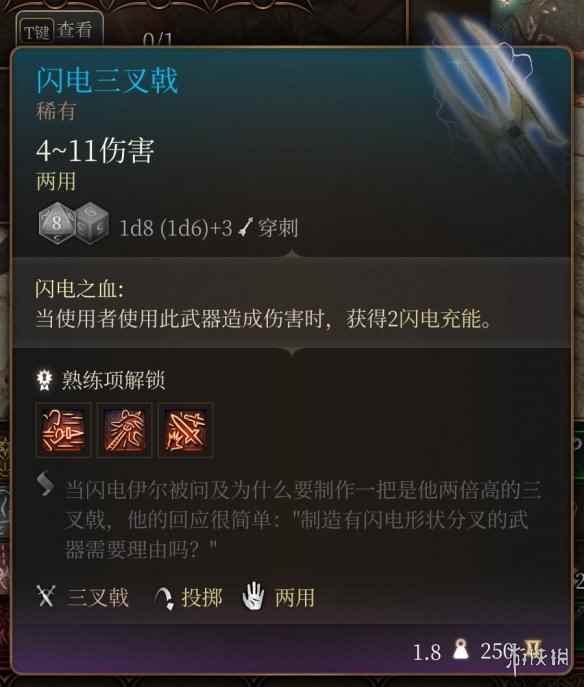Click the d6 damage dice icon
Image resolution: width=584 pixels, height=687 pixels.
pyautogui.click(x=92, y=223)
